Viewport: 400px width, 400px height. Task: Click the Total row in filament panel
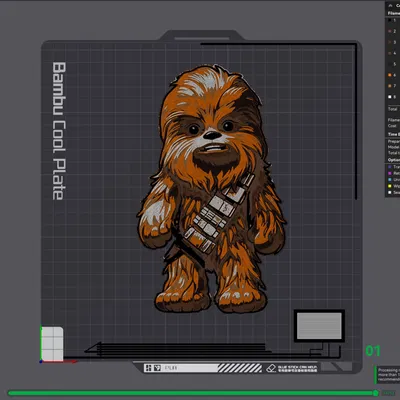point(393,109)
